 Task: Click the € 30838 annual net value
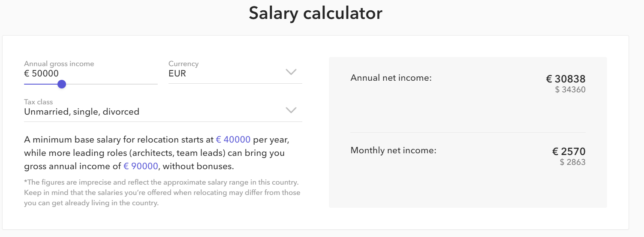pos(566,79)
